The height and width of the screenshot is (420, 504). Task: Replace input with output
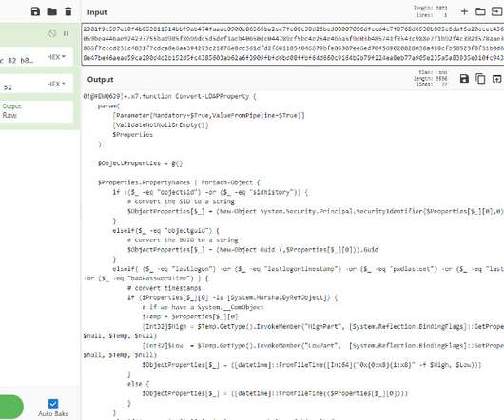point(497,79)
